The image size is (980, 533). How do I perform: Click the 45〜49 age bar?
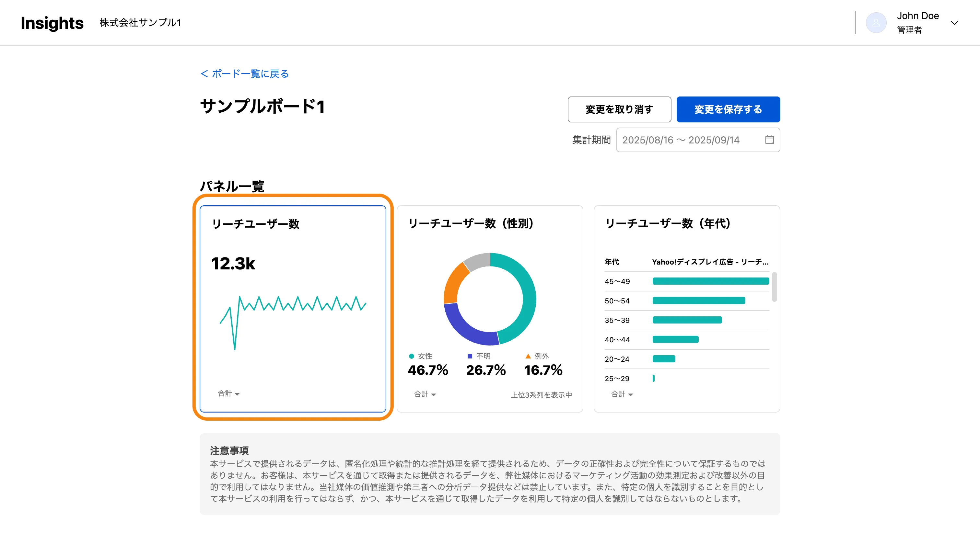point(710,281)
